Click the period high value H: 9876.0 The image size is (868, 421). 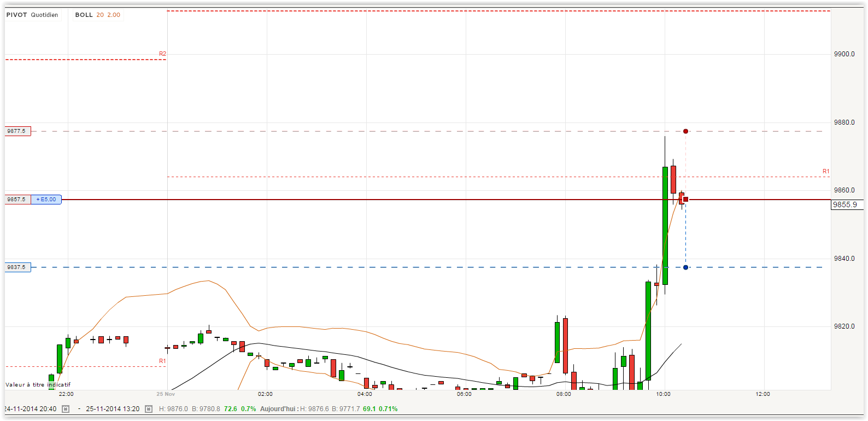tap(173, 409)
